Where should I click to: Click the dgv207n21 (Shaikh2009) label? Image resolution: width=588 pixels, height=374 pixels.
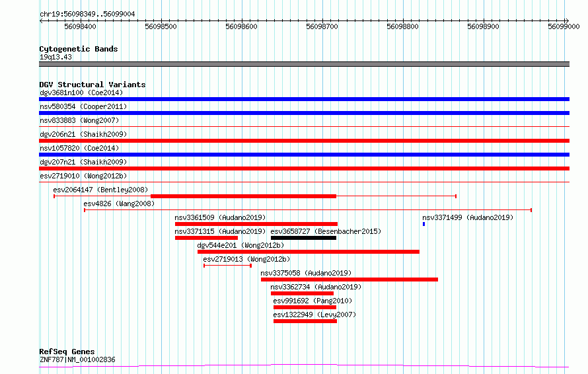point(83,162)
